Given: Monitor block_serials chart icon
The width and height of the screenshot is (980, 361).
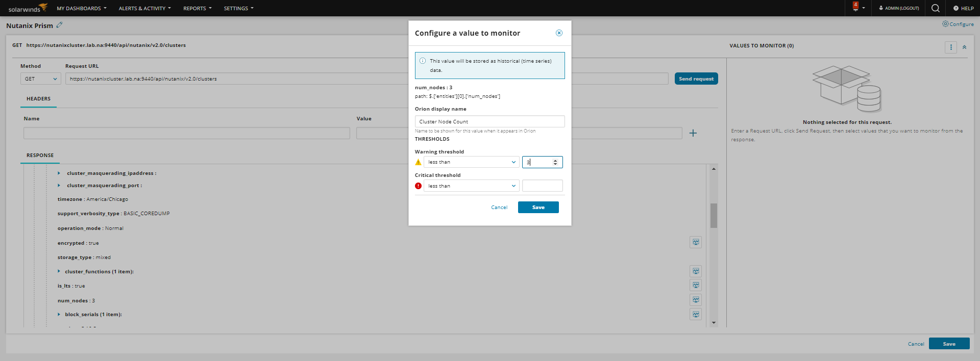Looking at the screenshot, I should click(695, 314).
